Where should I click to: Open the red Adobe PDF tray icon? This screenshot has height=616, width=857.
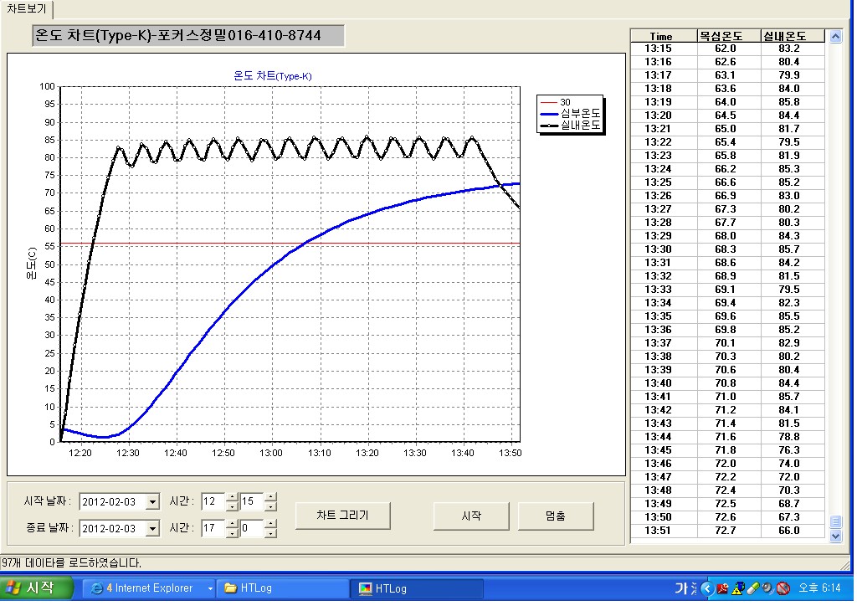pos(722,588)
